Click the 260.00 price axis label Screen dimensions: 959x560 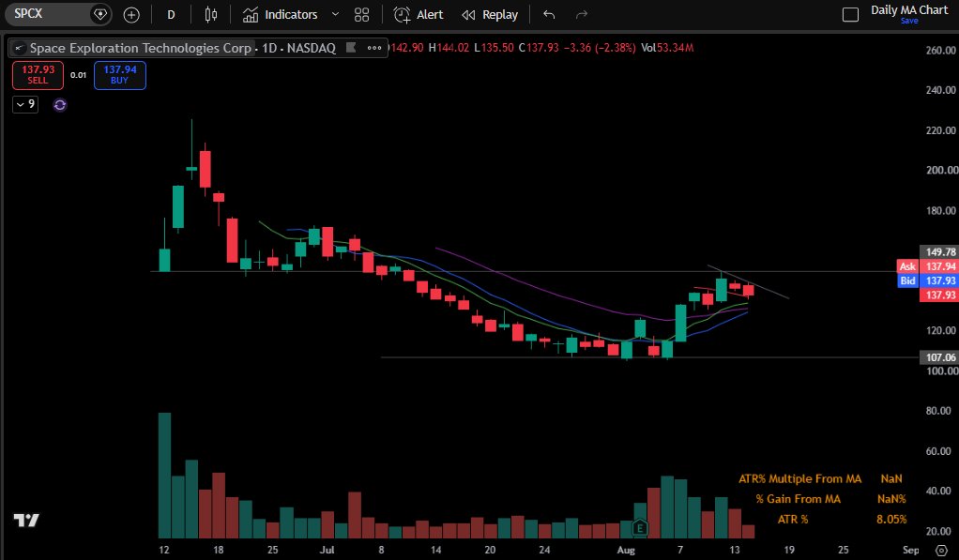pyautogui.click(x=940, y=50)
